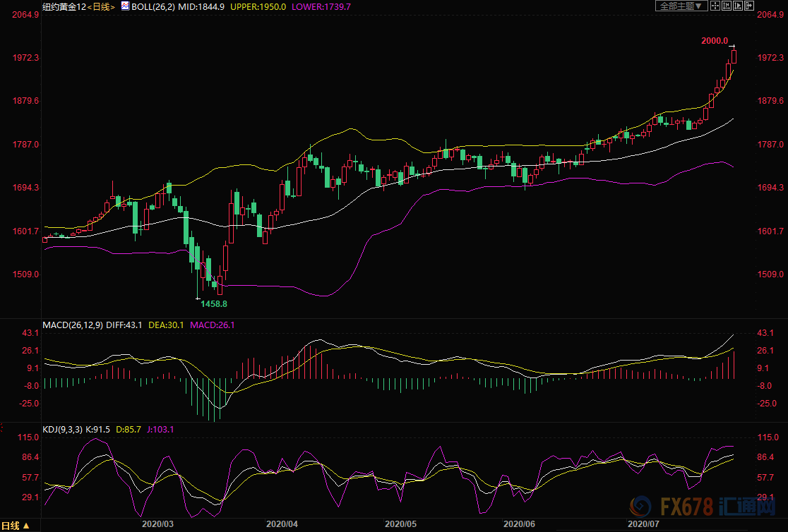This screenshot has height=532, width=788.
Task: Click the LOWER:1739.7 value
Action: tap(321, 7)
